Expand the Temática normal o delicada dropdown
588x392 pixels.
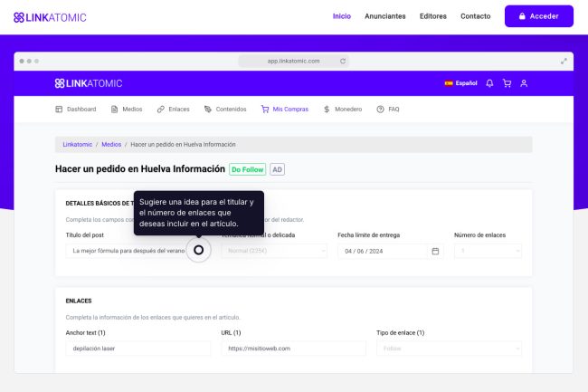click(x=274, y=251)
